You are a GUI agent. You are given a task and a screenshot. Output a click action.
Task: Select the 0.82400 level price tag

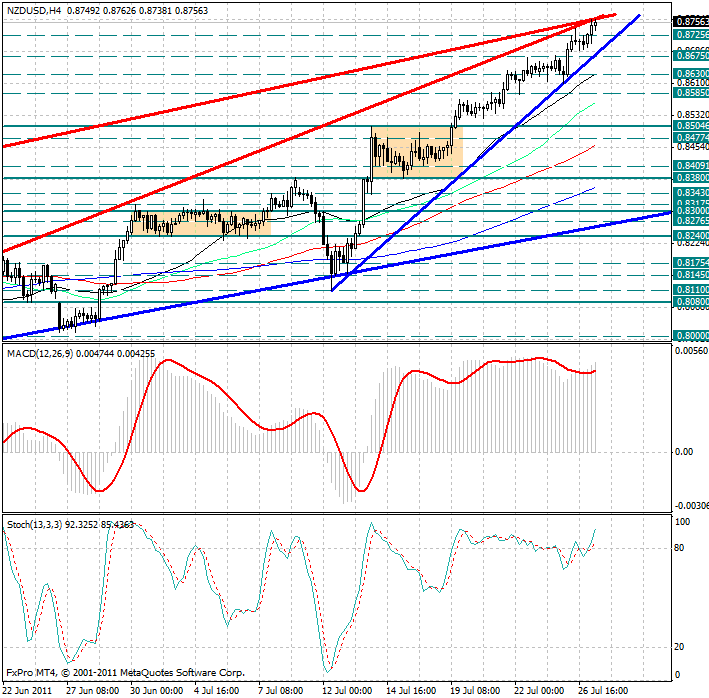coord(691,236)
